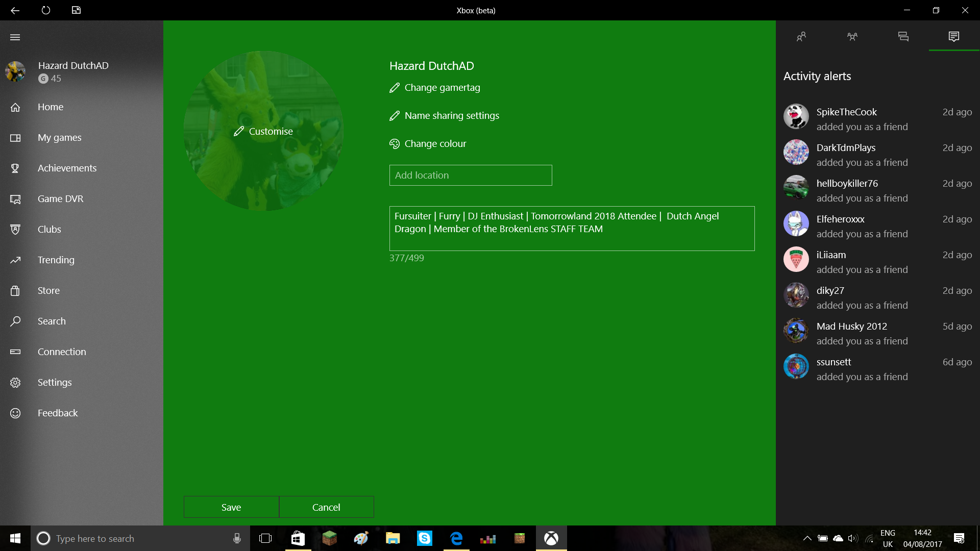Viewport: 980px width, 551px height.
Task: Click the Paint palette taskbar icon
Action: (x=361, y=538)
